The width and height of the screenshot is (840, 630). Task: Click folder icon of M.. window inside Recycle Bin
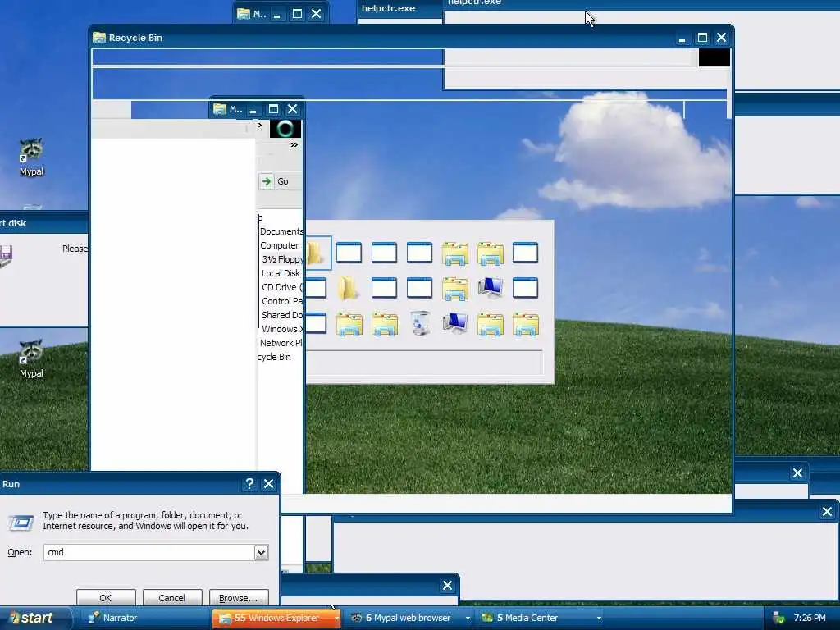click(x=220, y=109)
